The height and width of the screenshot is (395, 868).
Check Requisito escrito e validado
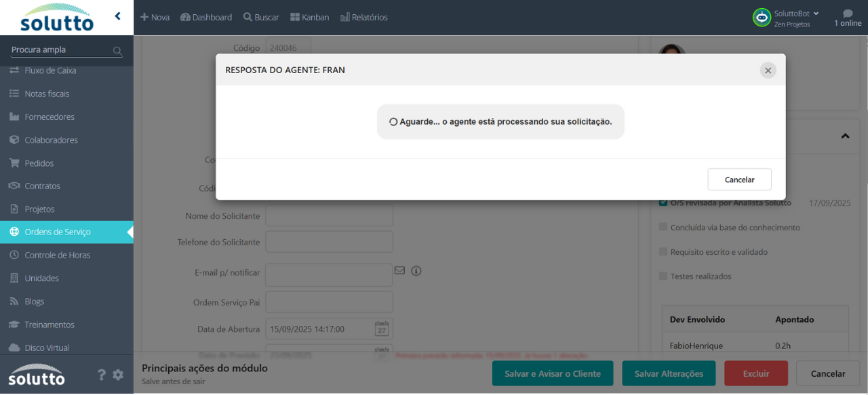click(x=663, y=251)
